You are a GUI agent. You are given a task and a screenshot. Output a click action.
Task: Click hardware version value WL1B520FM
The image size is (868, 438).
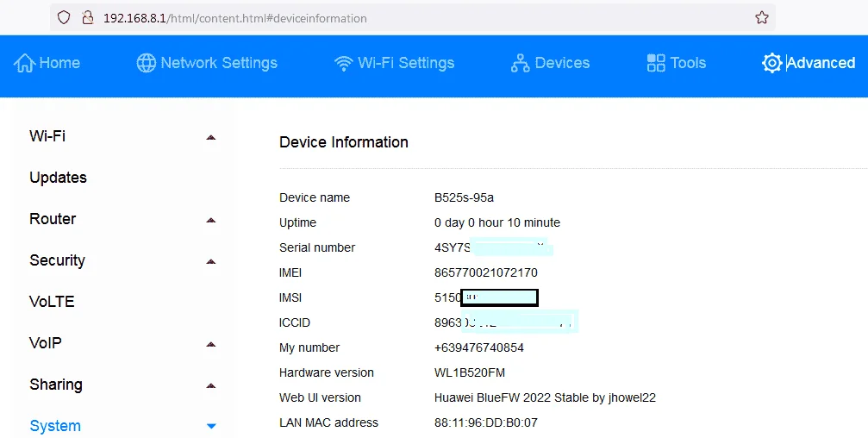tap(470, 372)
